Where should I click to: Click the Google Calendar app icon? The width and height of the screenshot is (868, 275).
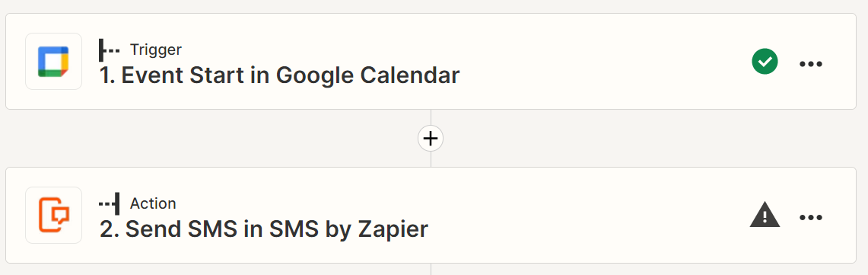54,62
